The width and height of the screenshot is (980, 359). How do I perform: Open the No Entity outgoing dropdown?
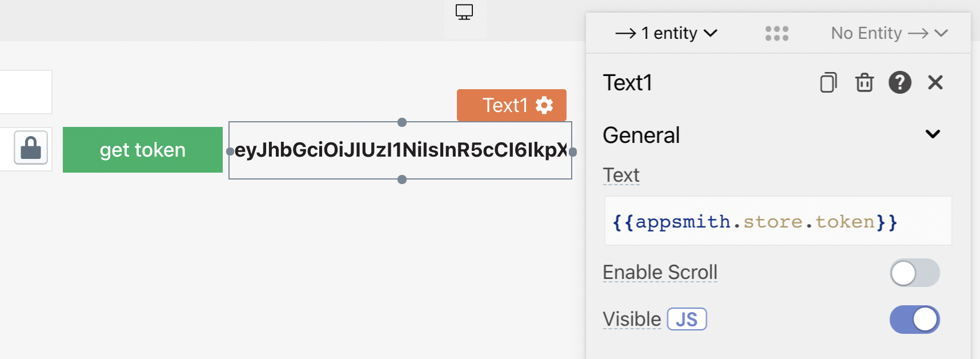pyautogui.click(x=889, y=33)
